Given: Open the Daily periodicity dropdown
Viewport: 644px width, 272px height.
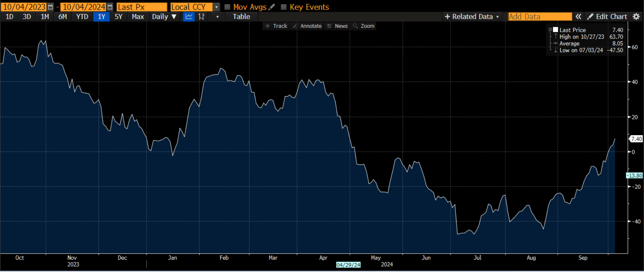Looking at the screenshot, I should pyautogui.click(x=164, y=17).
